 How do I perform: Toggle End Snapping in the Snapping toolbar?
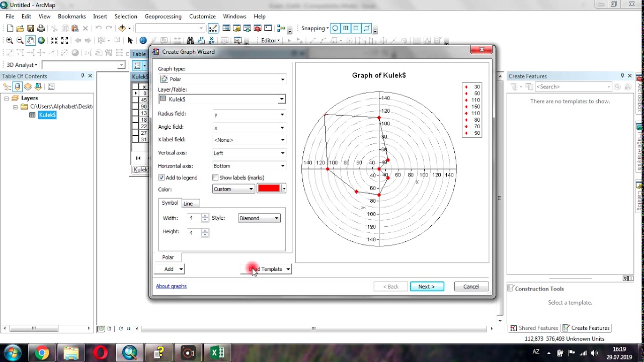[346, 28]
